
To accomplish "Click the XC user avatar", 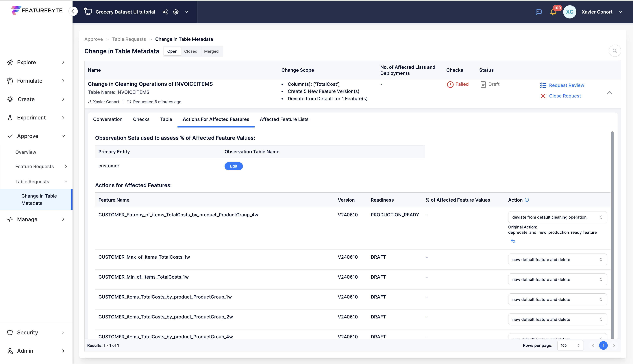I will 570,12.
